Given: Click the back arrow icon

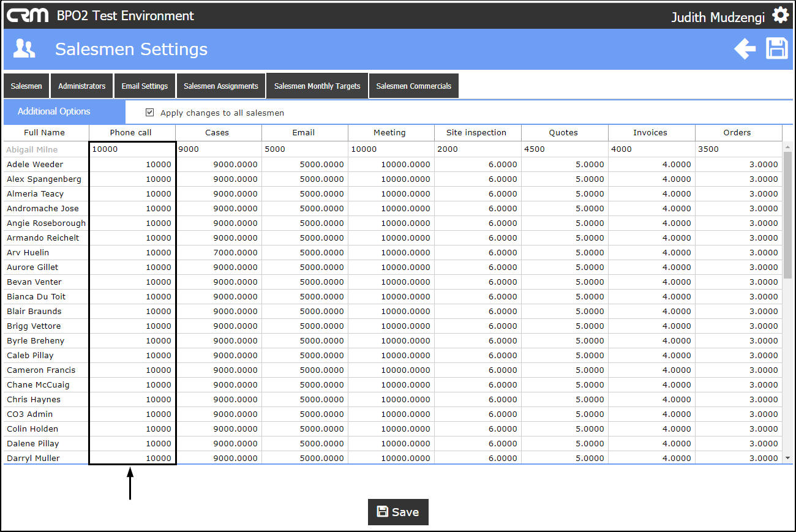Looking at the screenshot, I should (745, 49).
